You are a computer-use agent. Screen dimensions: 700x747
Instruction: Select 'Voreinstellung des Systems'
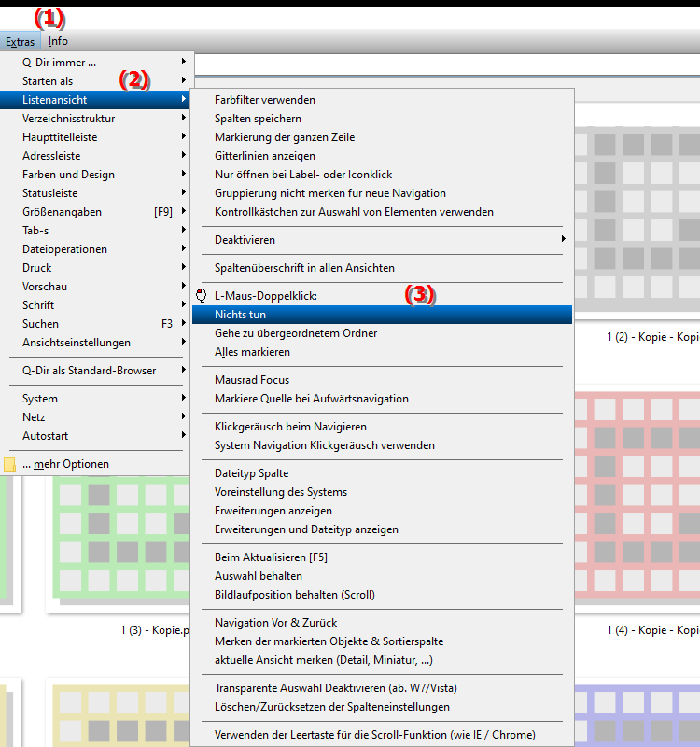[382, 492]
